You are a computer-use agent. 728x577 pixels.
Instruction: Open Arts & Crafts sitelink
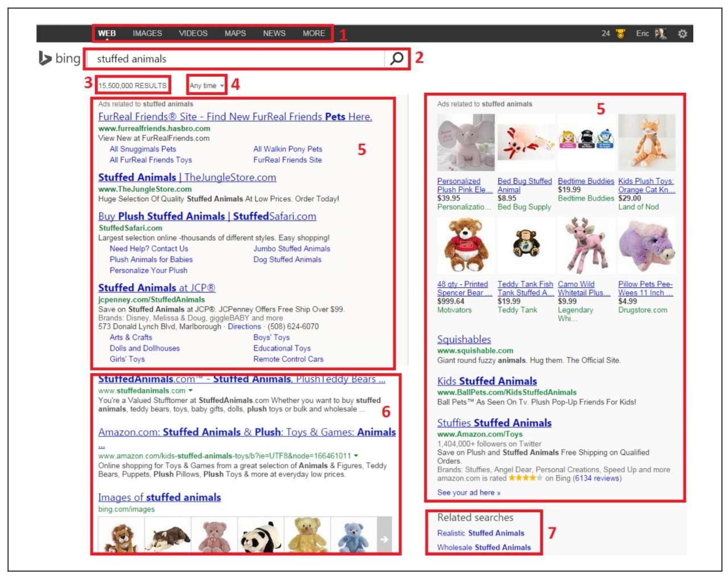tap(131, 337)
